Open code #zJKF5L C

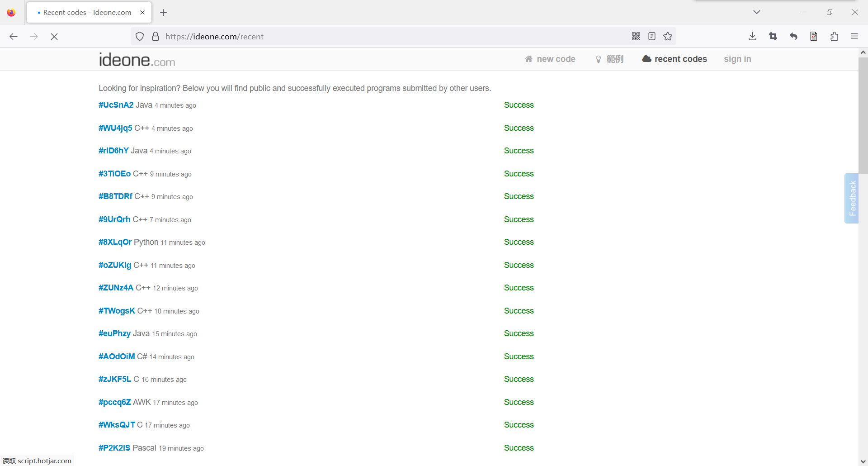(115, 379)
